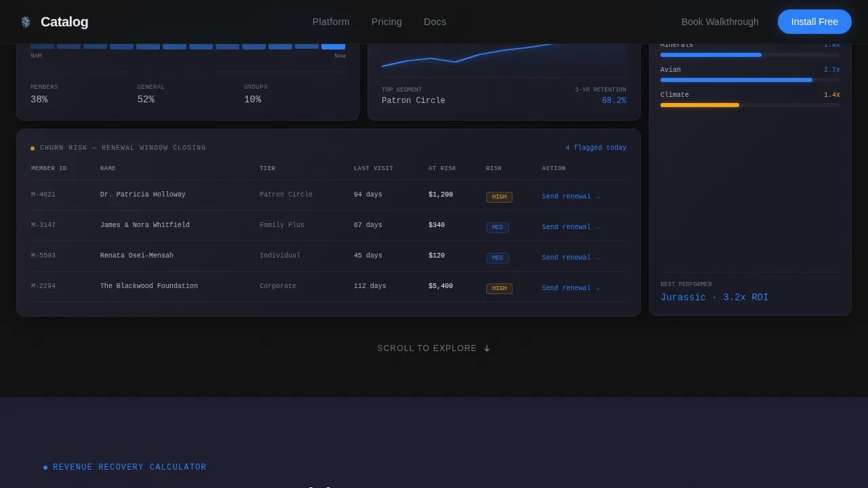This screenshot has width=868, height=488.
Task: Click the TIER column header
Action: point(268,168)
